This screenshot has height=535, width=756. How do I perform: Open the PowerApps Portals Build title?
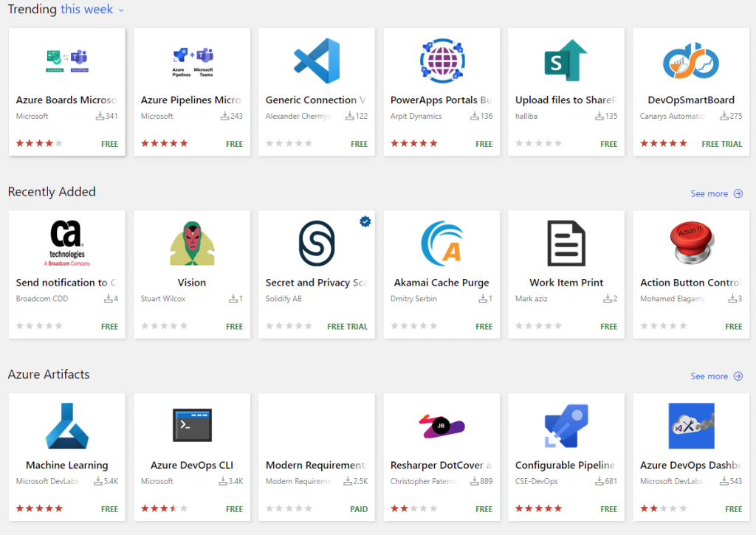[x=441, y=100]
